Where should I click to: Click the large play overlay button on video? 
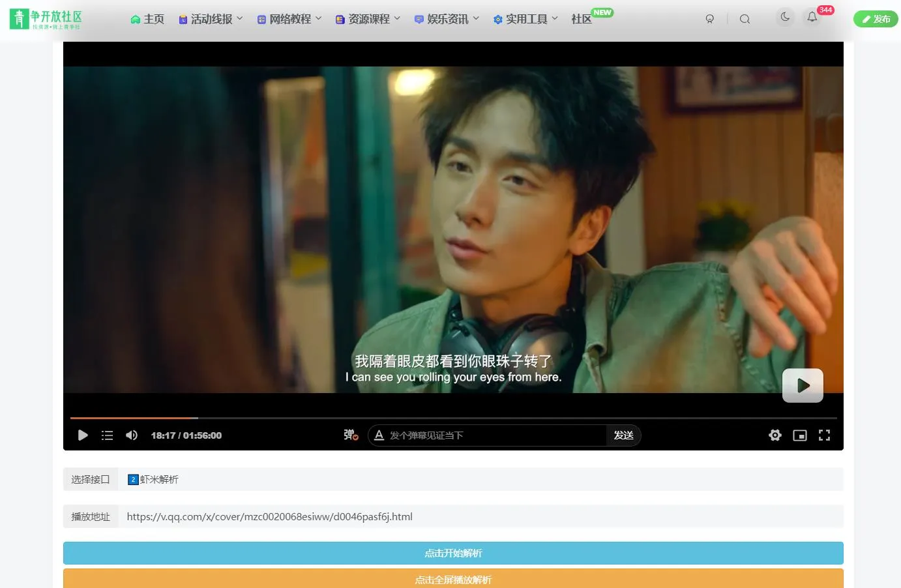(803, 385)
